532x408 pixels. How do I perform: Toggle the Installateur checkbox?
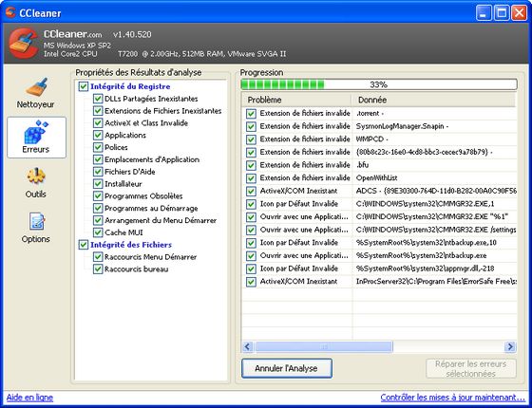pyautogui.click(x=98, y=184)
